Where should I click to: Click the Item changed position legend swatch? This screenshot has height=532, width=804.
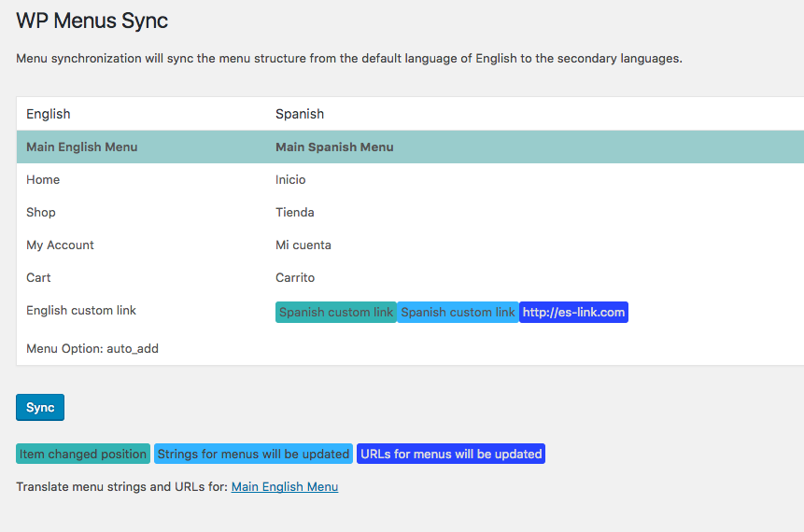pos(83,455)
